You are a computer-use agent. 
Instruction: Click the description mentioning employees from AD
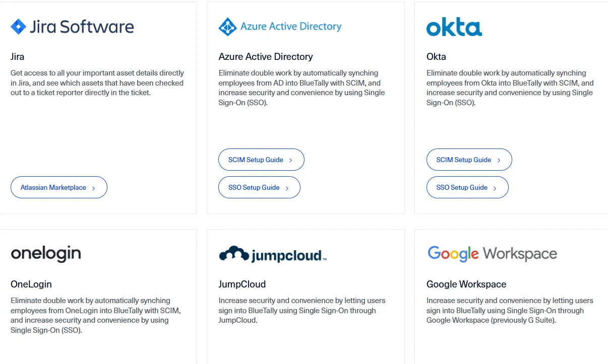tap(301, 88)
